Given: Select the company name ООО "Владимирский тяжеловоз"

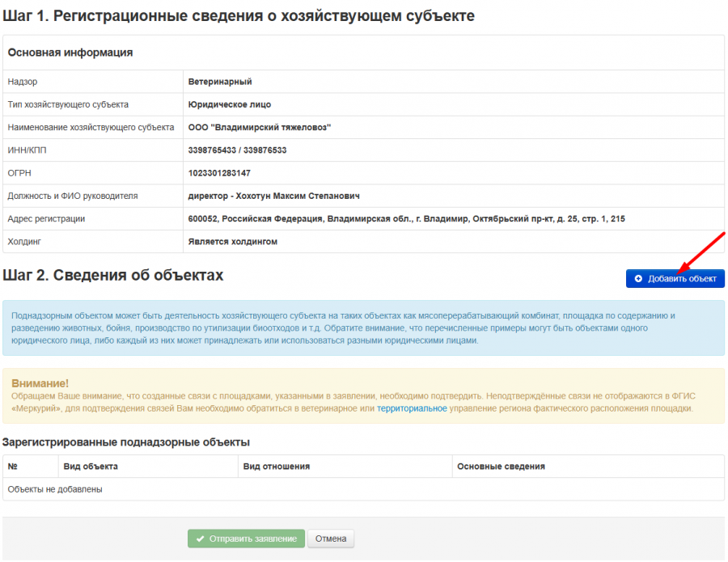Looking at the screenshot, I should pyautogui.click(x=260, y=127).
